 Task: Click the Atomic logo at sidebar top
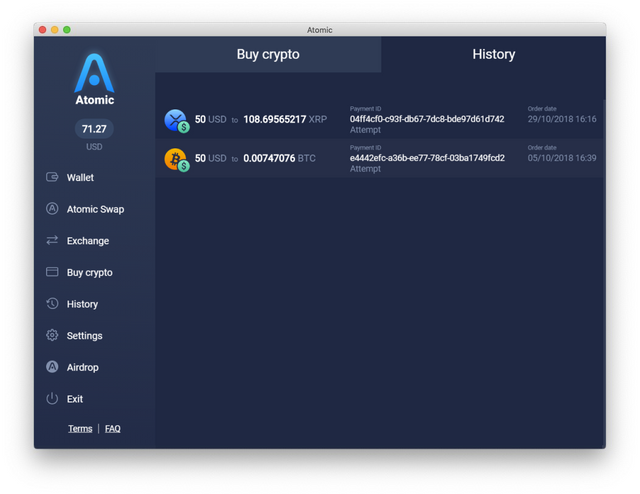94,79
